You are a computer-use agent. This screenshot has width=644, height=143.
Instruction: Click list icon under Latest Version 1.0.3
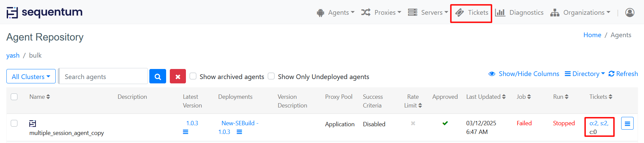click(186, 132)
